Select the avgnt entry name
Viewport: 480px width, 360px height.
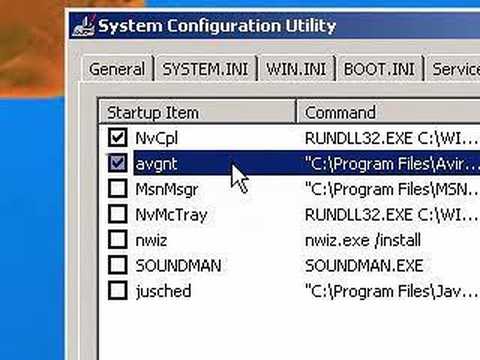156,164
